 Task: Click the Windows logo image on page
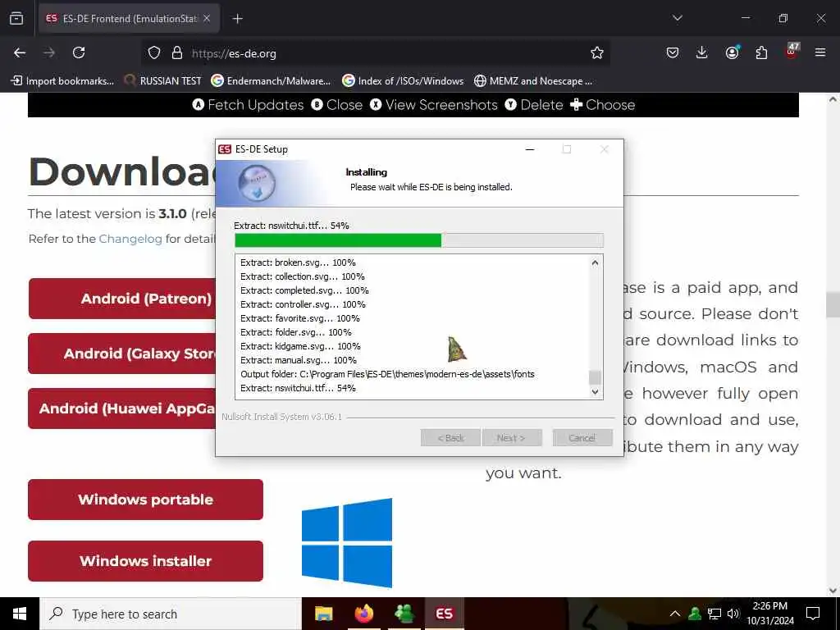[347, 543]
